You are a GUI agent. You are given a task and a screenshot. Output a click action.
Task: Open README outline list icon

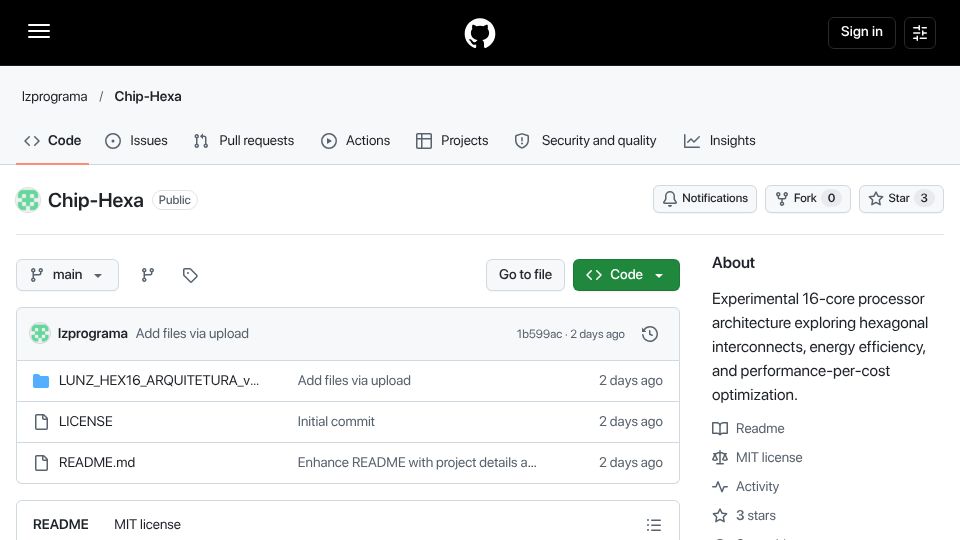(x=654, y=525)
